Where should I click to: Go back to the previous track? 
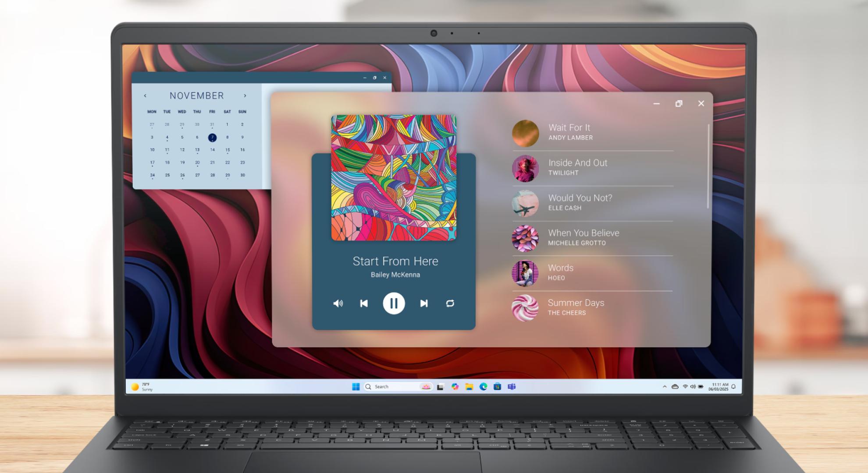364,303
